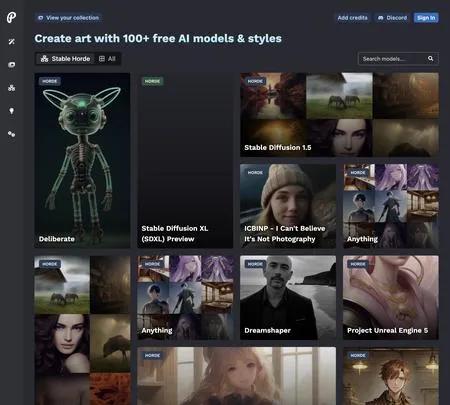Click View your collection button

click(x=68, y=18)
